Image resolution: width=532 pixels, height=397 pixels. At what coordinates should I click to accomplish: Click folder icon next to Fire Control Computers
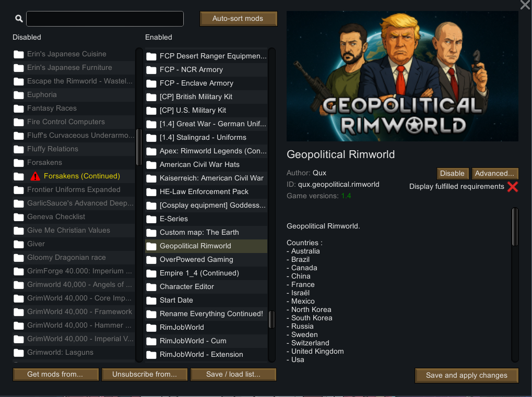19,122
